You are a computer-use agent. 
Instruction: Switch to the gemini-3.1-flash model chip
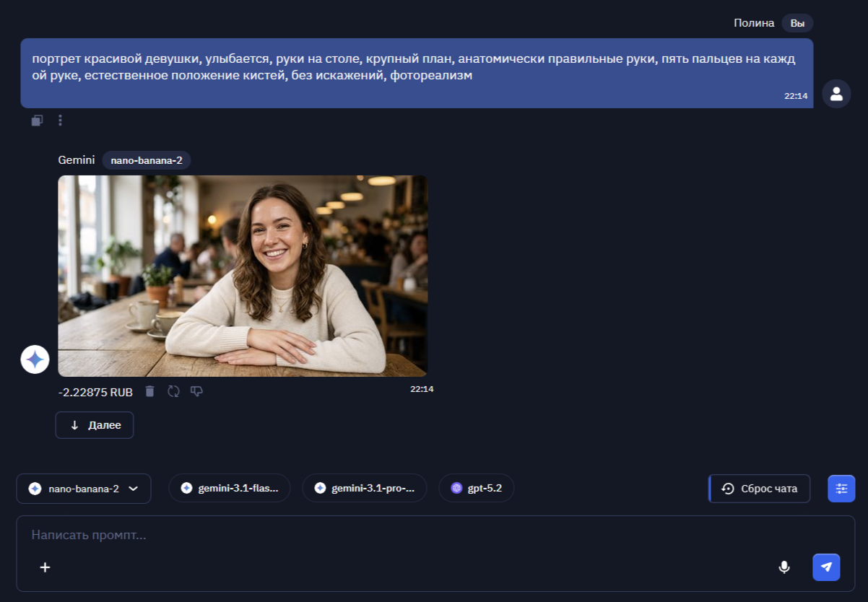pyautogui.click(x=229, y=489)
